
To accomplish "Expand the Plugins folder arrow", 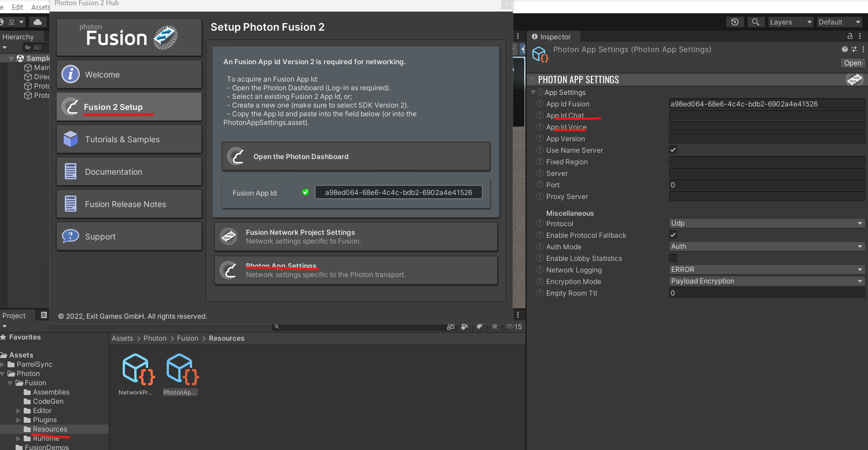I will click(19, 420).
